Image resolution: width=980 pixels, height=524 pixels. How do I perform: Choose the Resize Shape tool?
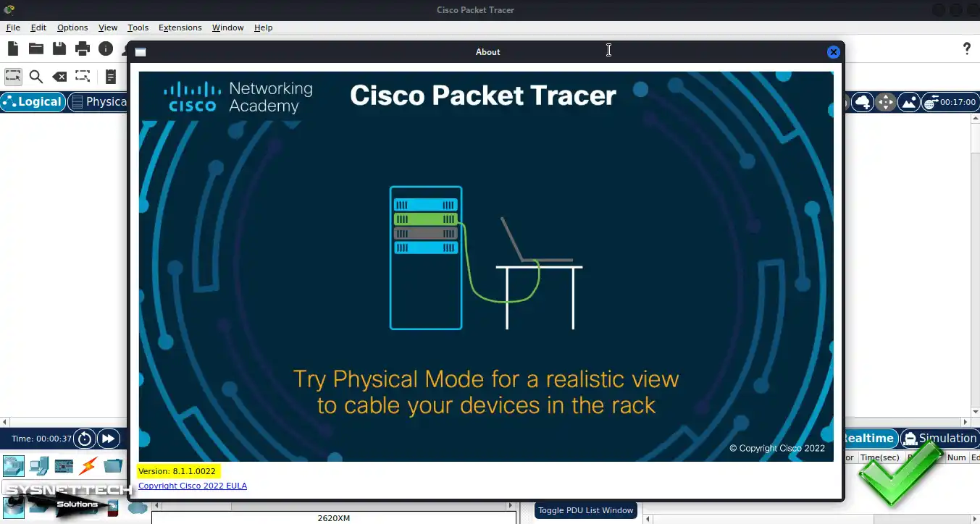[83, 76]
